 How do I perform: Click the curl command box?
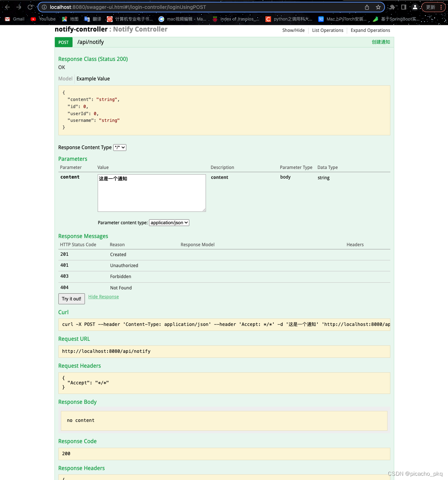224,324
